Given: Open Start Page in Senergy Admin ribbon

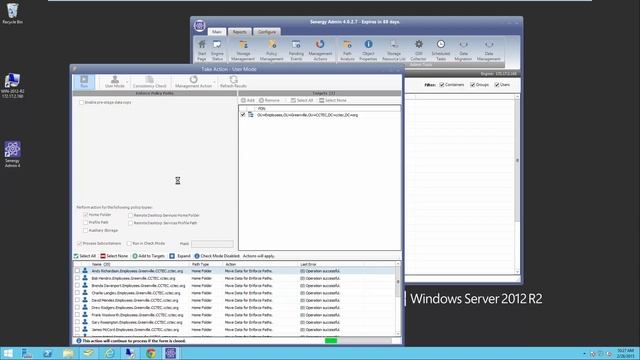Looking at the screenshot, I should (x=202, y=51).
